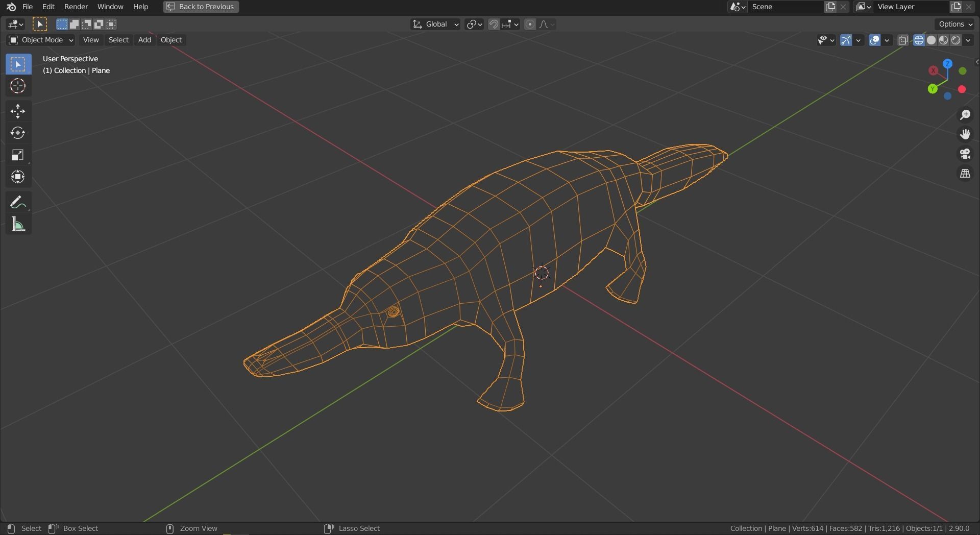Open the scene browse dropdown

tap(738, 7)
